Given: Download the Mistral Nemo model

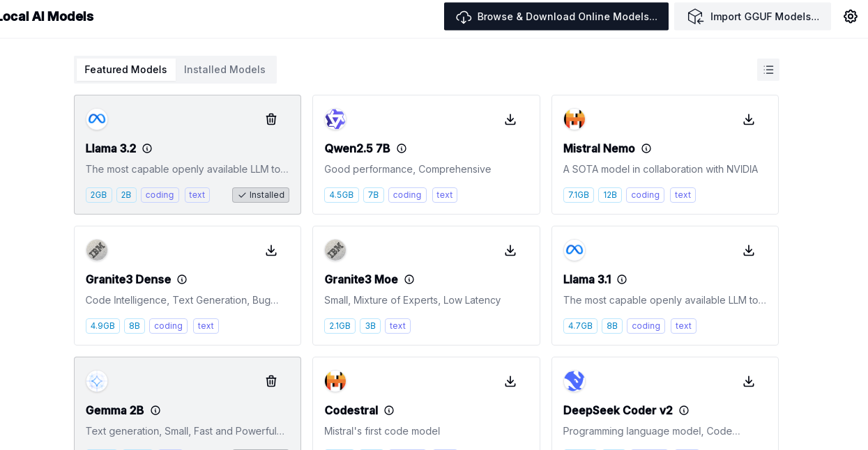Looking at the screenshot, I should point(749,119).
